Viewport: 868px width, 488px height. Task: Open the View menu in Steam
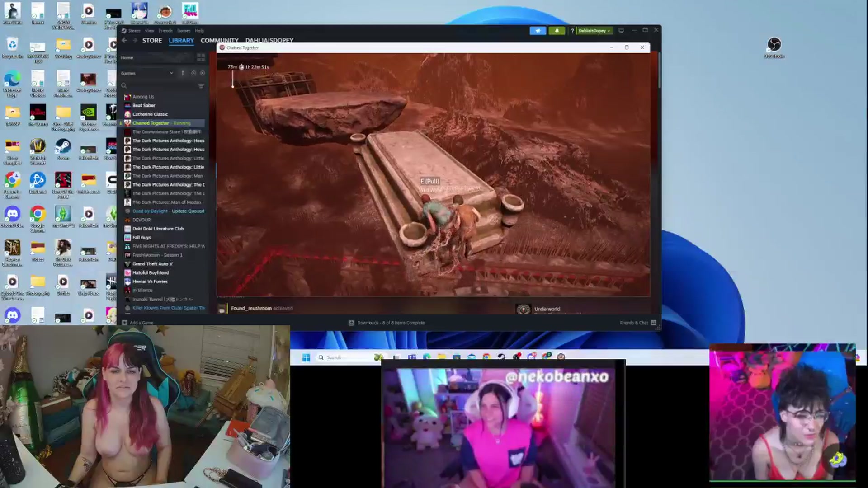point(149,31)
